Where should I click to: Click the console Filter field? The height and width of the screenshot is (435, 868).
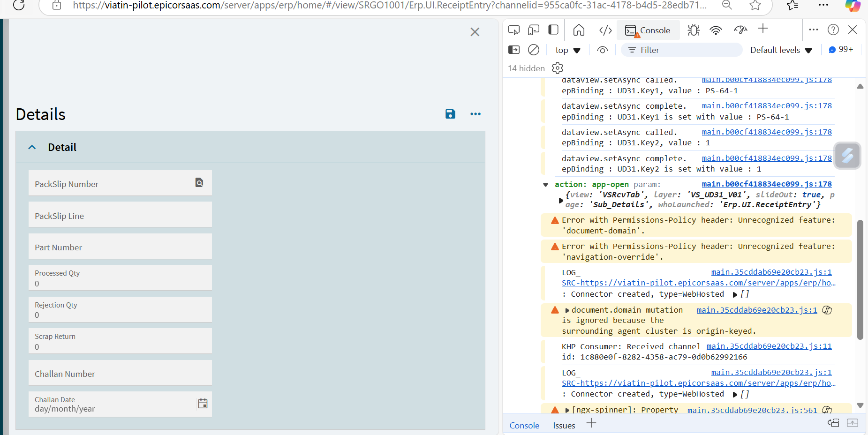point(682,50)
